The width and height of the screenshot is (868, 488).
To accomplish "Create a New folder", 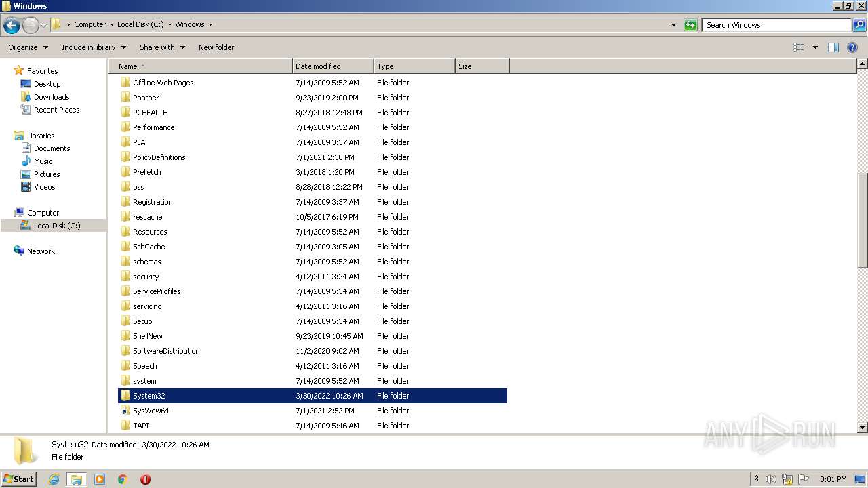I will 216,47.
